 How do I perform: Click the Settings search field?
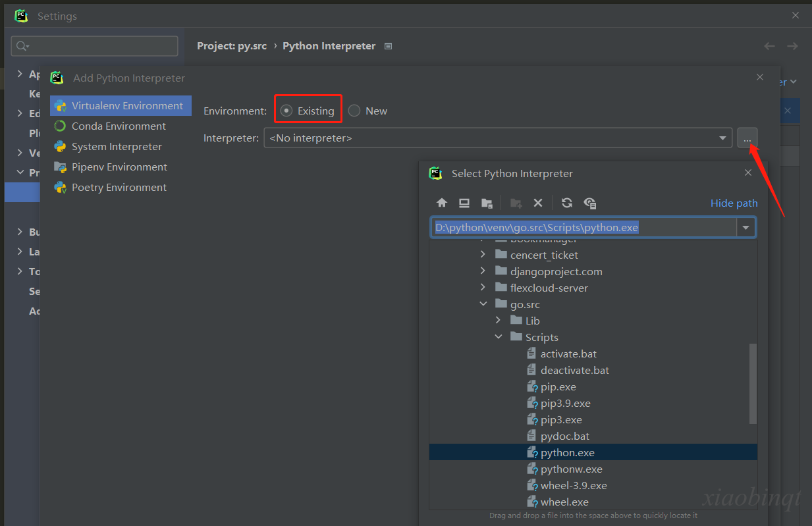95,46
